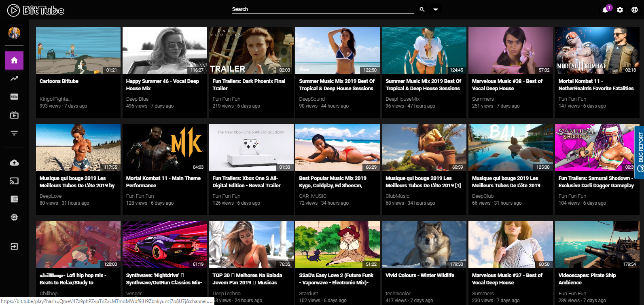Image resolution: width=644 pixels, height=305 pixels.
Task: Open the Wallet icon in the sidebar
Action: coord(14,199)
